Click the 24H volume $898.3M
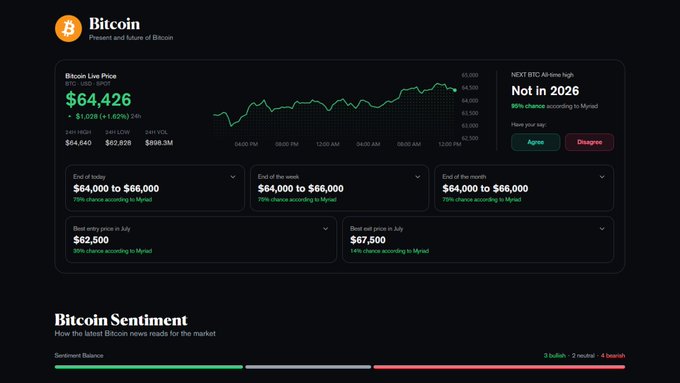Viewport: 680px width, 383px height. click(x=159, y=143)
